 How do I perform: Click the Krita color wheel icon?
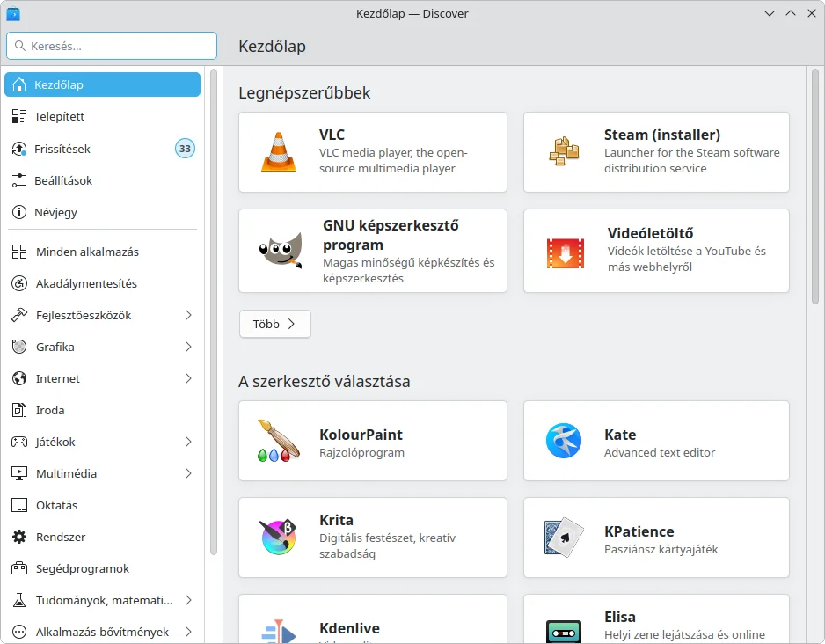pyautogui.click(x=279, y=538)
